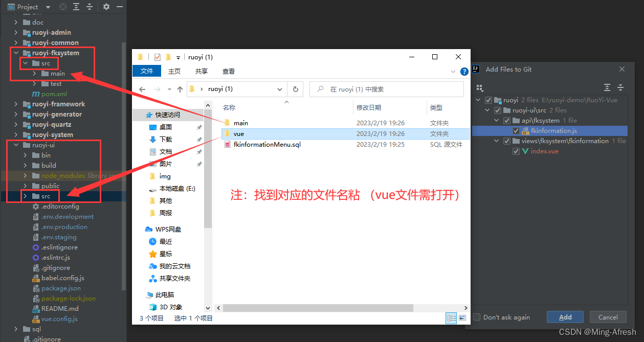Click the locate/select opened file crosshair icon

pos(63,7)
